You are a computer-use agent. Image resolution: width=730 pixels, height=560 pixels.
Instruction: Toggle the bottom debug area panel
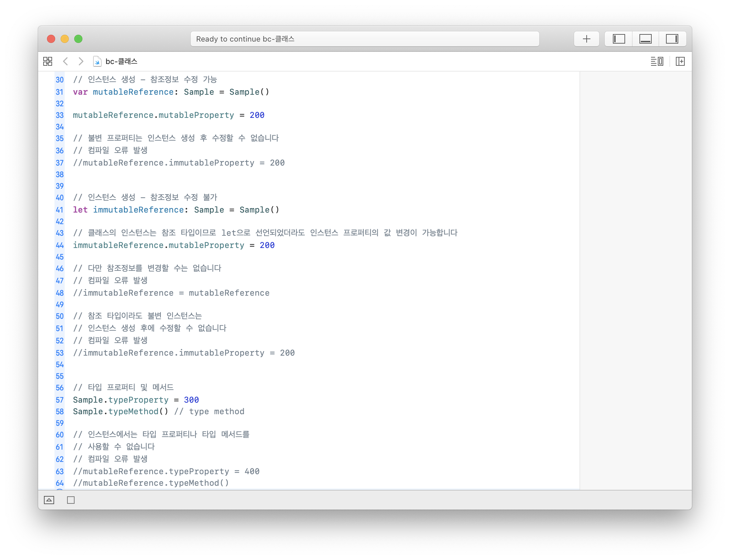click(645, 39)
